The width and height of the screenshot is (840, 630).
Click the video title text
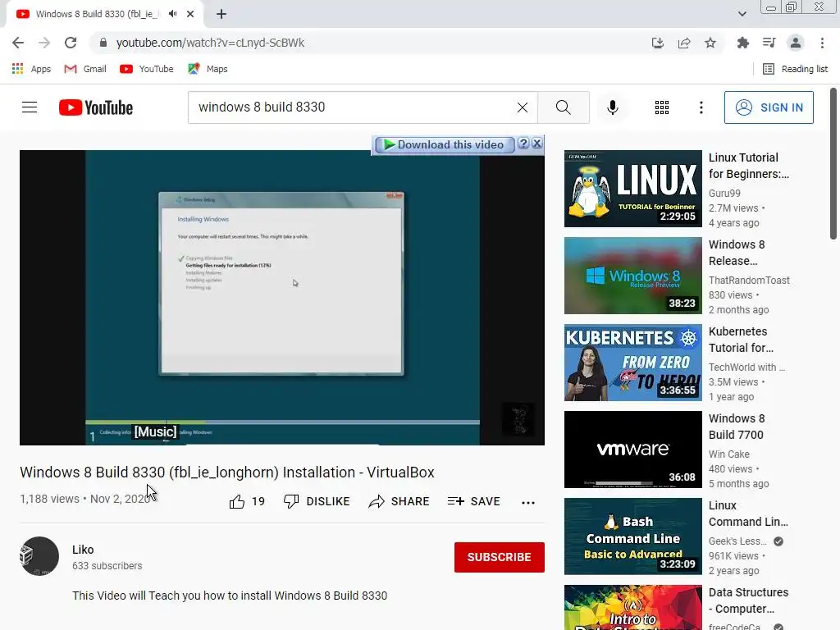pos(227,472)
